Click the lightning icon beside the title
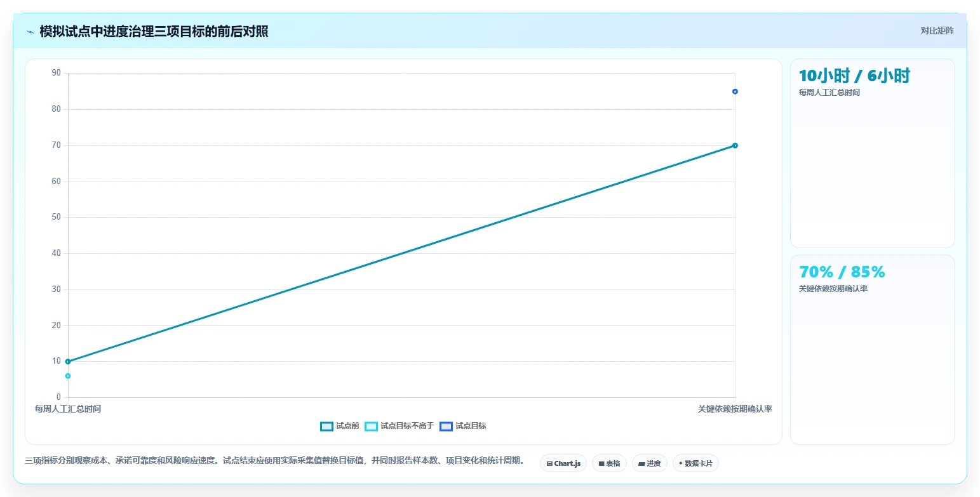 30,32
